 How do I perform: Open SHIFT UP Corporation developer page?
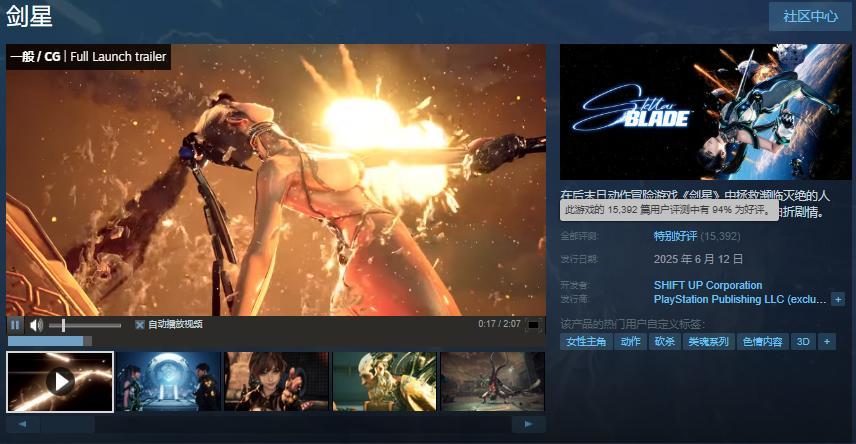click(x=708, y=285)
